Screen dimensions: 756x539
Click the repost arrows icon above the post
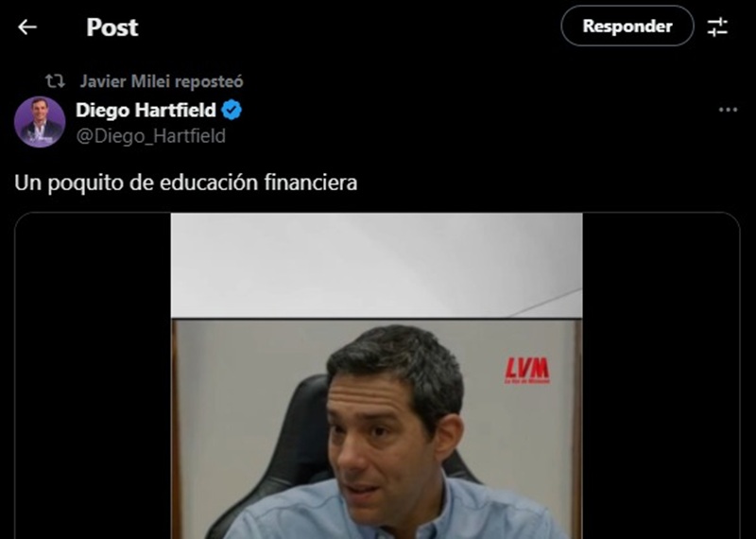point(55,81)
